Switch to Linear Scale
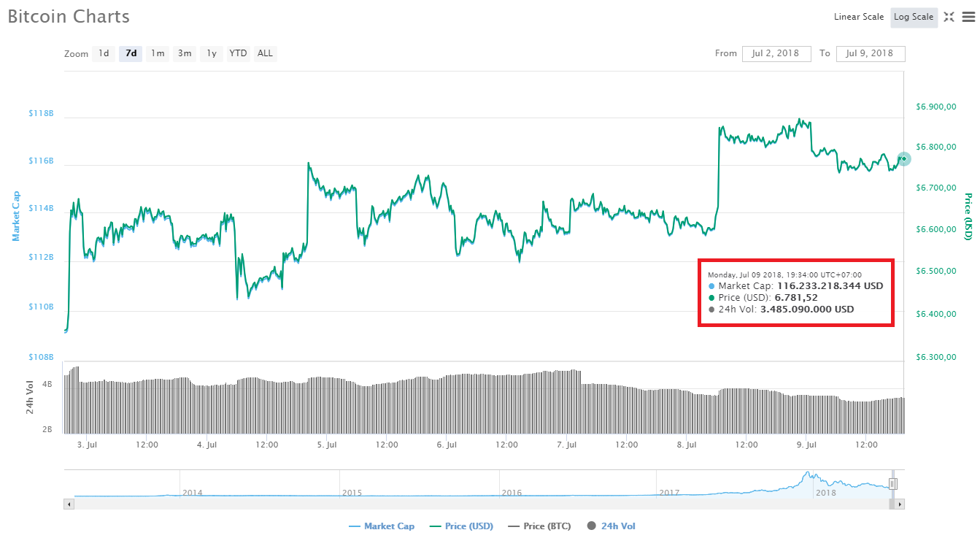The height and width of the screenshot is (538, 980). click(x=858, y=17)
